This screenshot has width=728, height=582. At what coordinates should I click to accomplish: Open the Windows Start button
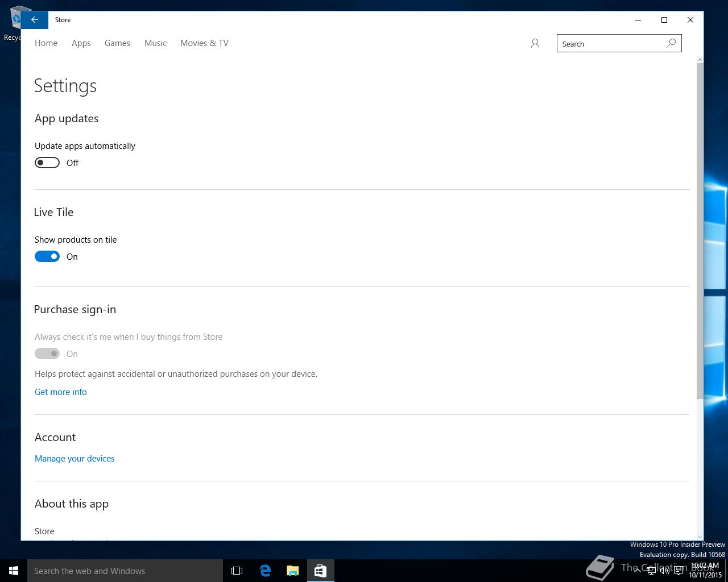coord(14,571)
